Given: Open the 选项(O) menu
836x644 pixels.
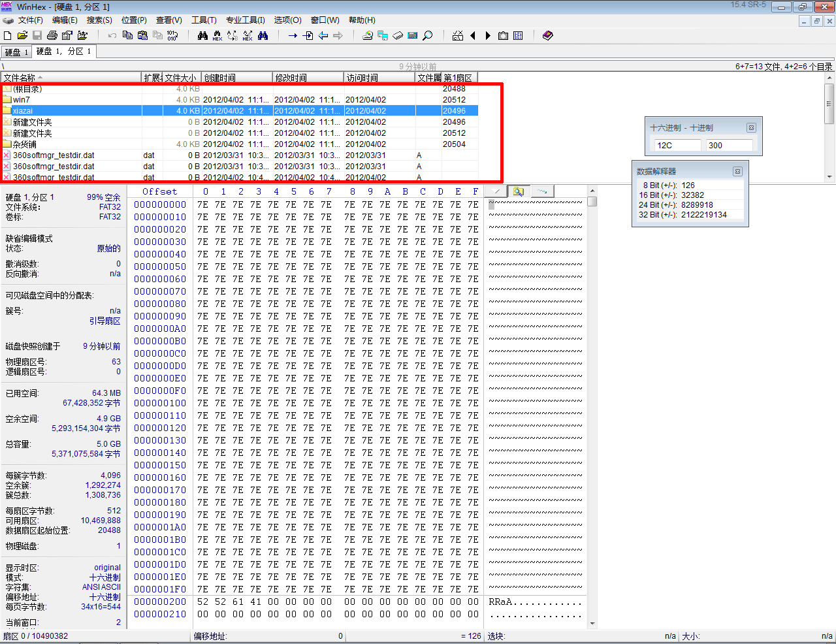Looking at the screenshot, I should [x=287, y=20].
